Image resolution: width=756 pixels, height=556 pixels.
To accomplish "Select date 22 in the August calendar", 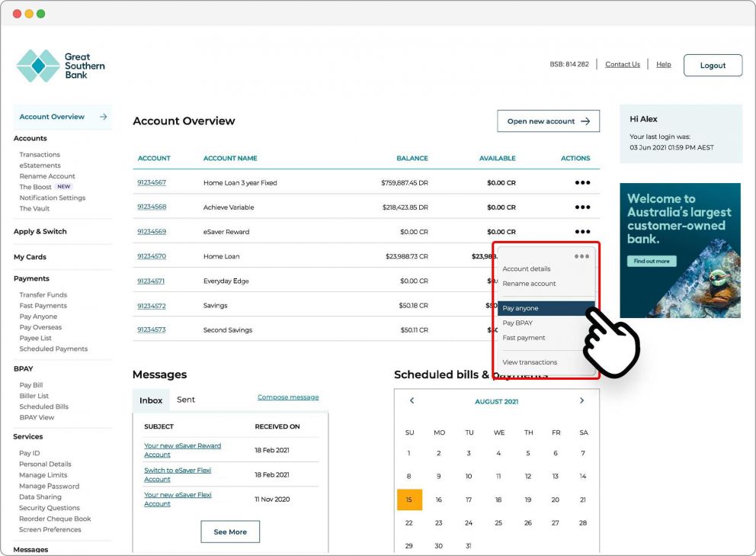I will tap(408, 522).
